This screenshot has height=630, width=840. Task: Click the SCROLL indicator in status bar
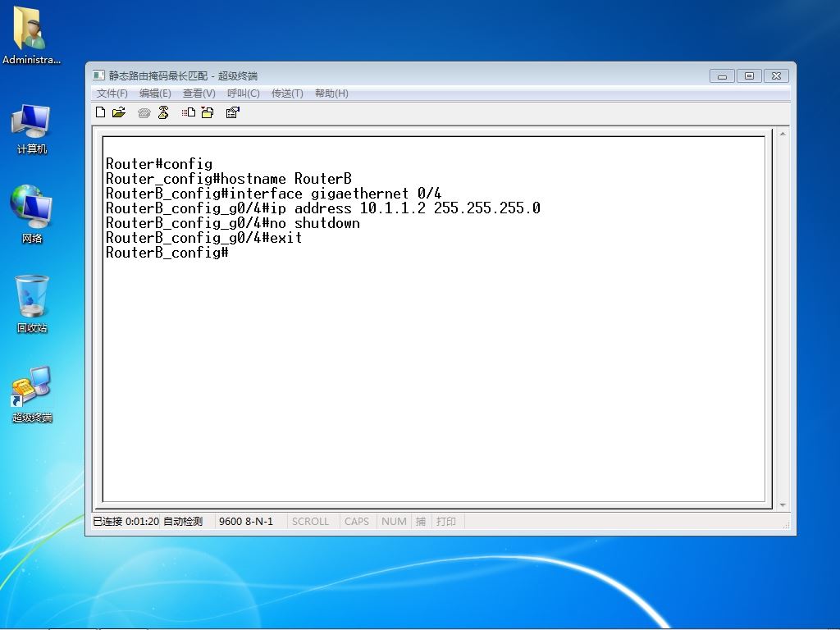pyautogui.click(x=310, y=521)
